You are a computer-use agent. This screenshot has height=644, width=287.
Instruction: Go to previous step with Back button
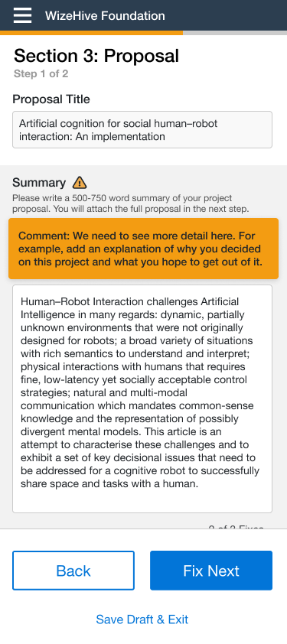click(73, 571)
